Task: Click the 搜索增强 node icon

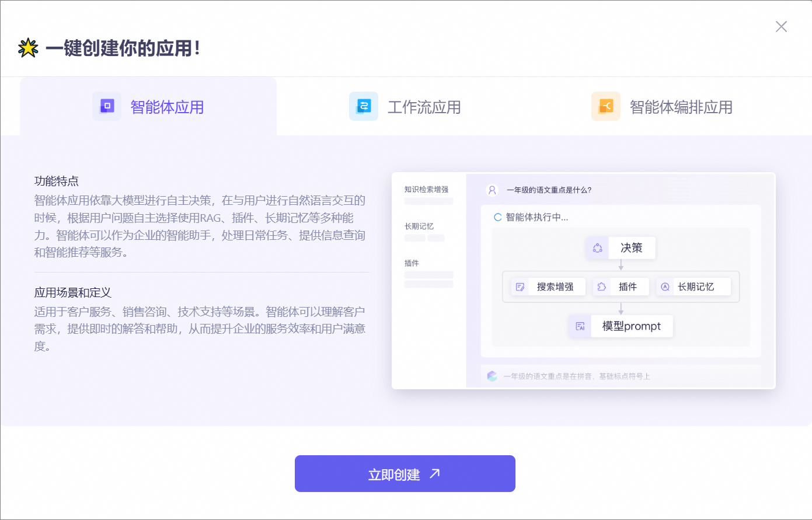Action: coord(520,287)
